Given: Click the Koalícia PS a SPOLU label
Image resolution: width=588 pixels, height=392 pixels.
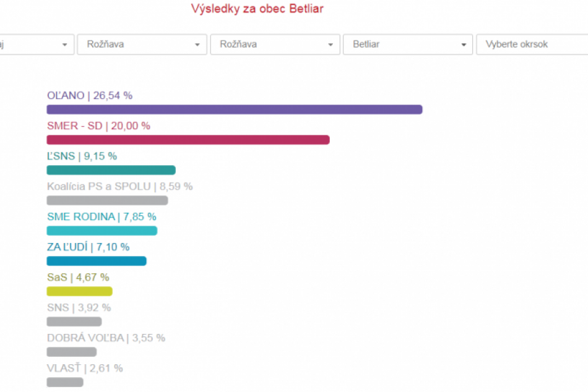Looking at the screenshot, I should pos(119,186).
